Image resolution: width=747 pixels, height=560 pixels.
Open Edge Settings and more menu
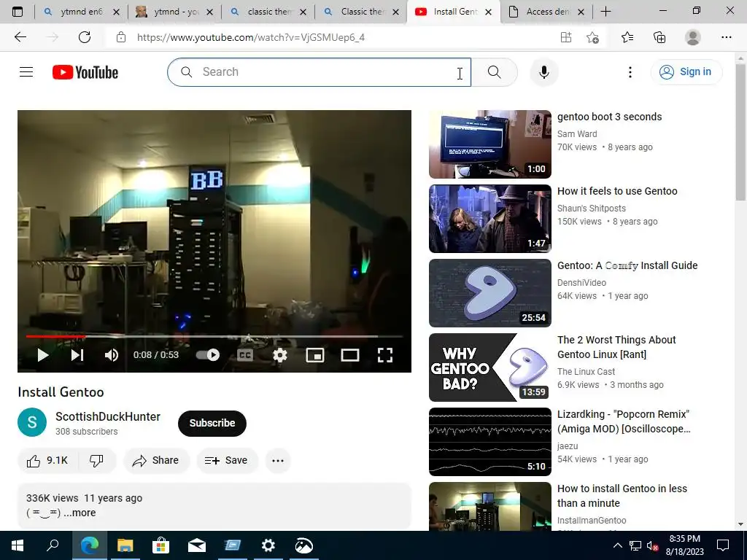click(x=726, y=37)
